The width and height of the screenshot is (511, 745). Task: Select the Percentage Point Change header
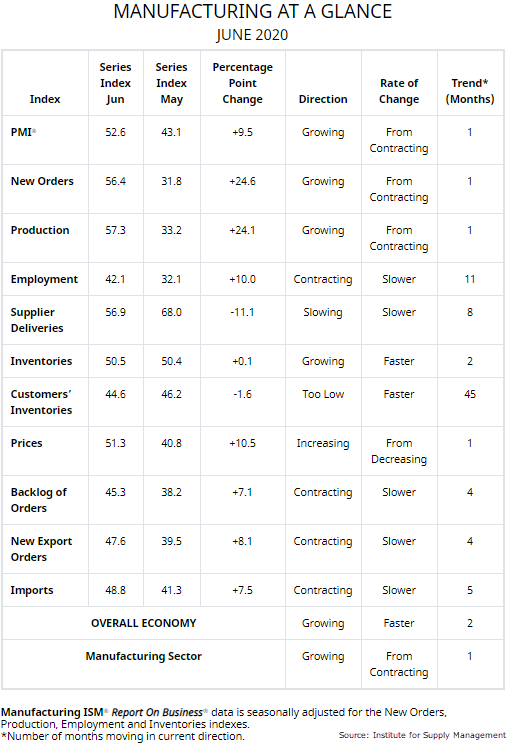coord(243,83)
